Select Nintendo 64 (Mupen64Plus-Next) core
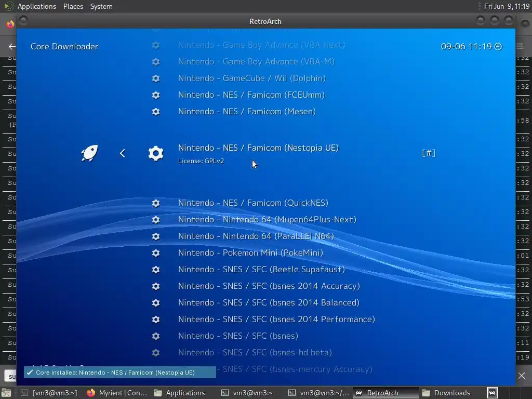 click(267, 219)
